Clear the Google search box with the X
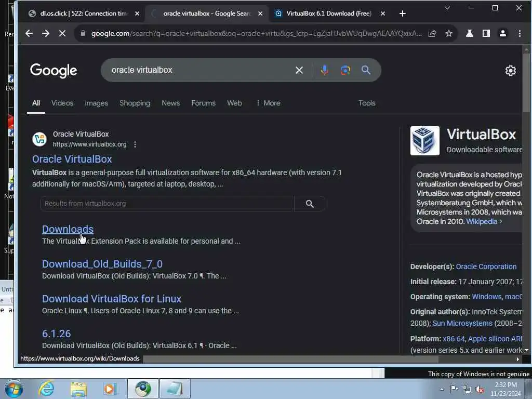 pos(299,70)
